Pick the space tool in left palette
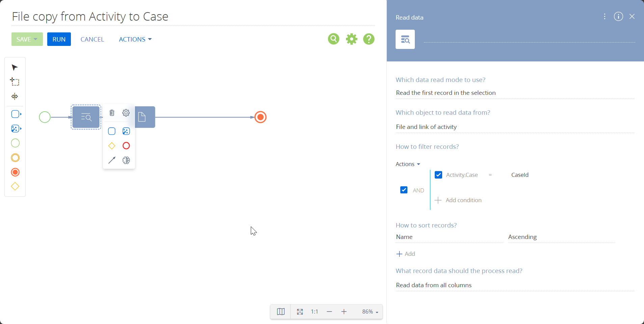This screenshot has height=324, width=644. tap(15, 97)
